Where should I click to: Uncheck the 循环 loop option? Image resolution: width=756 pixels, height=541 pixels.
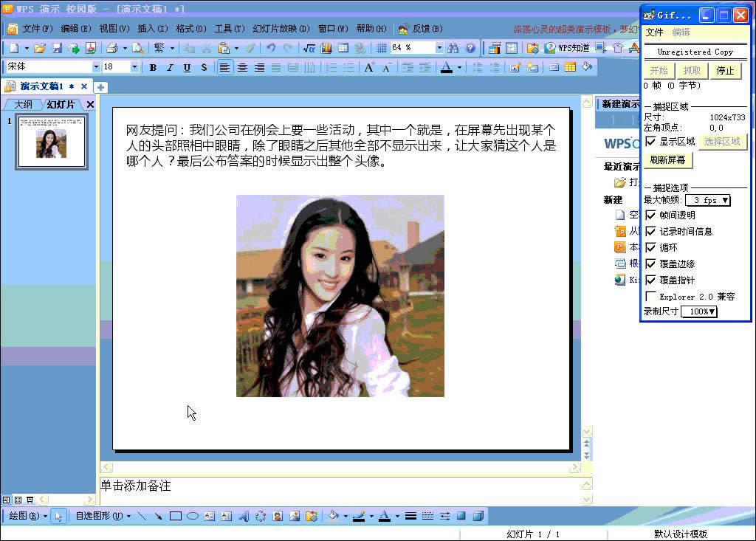click(651, 248)
